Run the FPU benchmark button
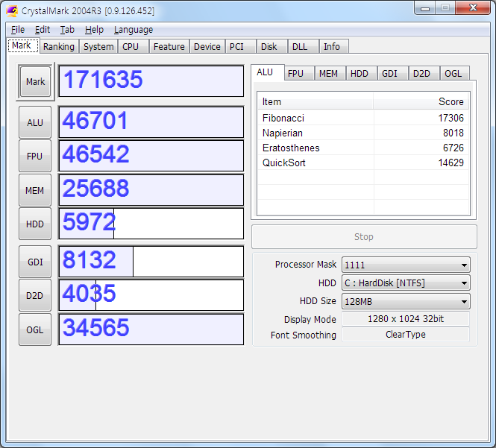Viewport: 496px width, 448px height. tap(35, 157)
